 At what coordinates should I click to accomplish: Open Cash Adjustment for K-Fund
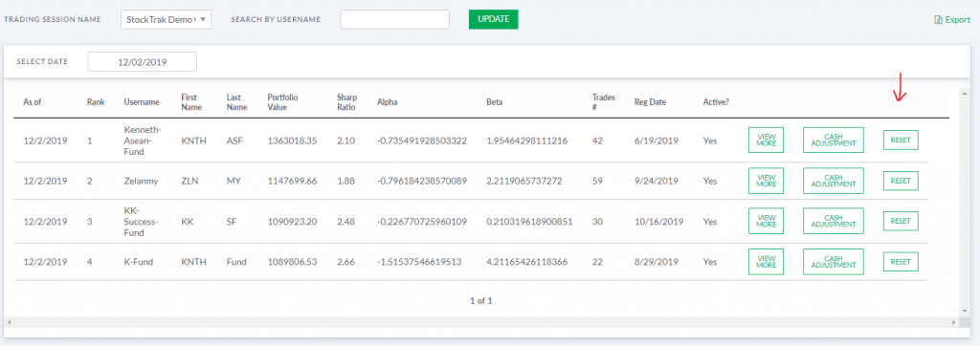point(834,262)
